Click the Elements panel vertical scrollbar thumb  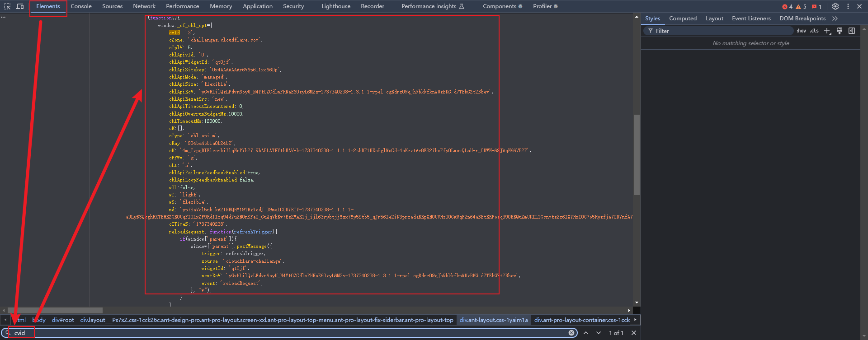pos(637,154)
